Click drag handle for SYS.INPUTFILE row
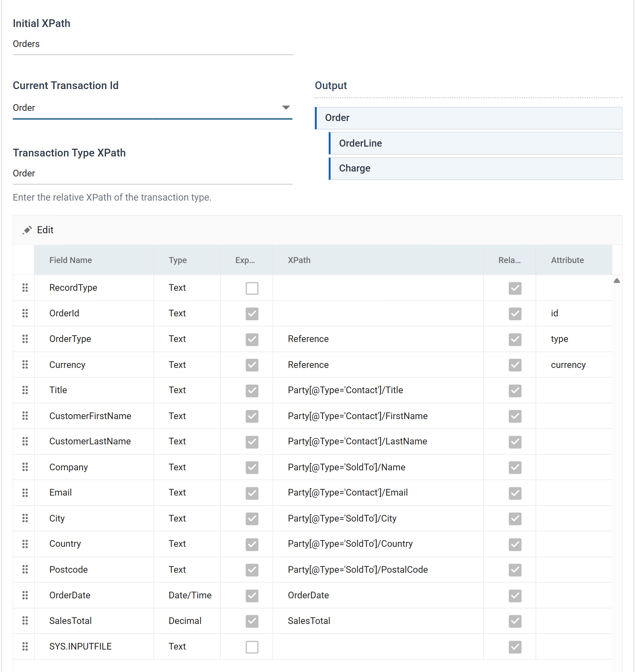The height and width of the screenshot is (672, 635). [25, 646]
